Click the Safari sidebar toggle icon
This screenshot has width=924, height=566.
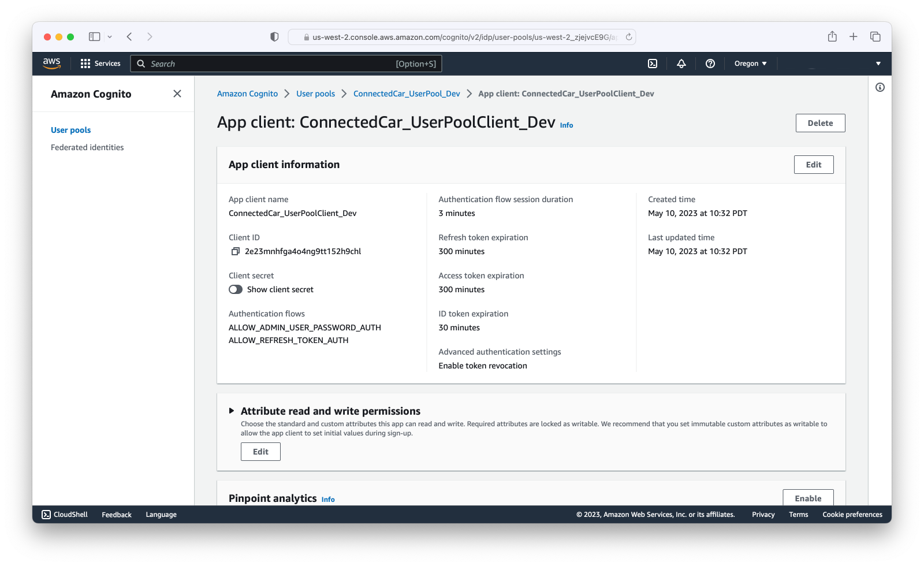click(94, 36)
